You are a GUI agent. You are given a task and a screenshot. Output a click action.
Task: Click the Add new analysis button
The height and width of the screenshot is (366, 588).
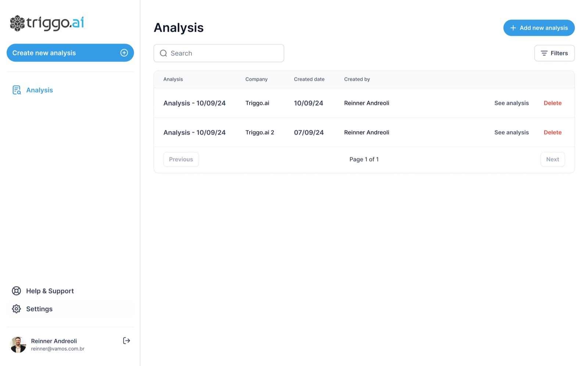[539, 28]
